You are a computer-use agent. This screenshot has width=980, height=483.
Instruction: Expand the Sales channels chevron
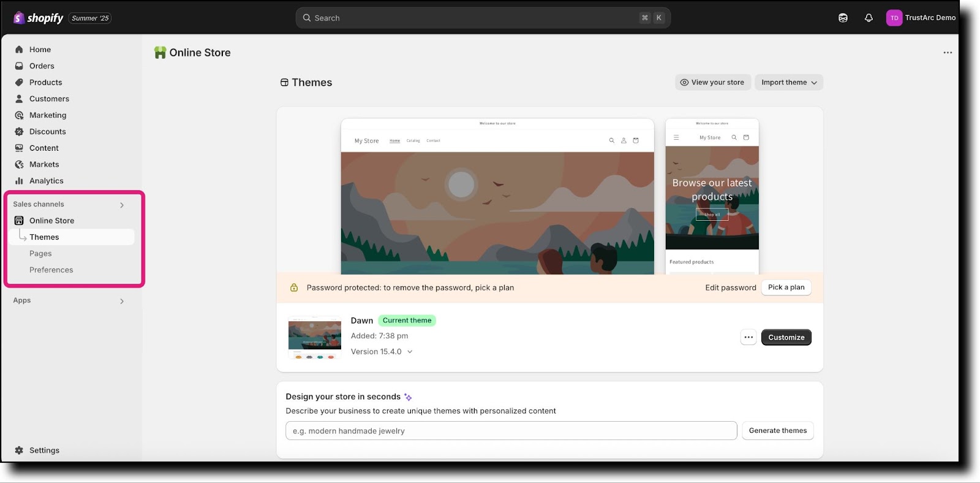122,205
